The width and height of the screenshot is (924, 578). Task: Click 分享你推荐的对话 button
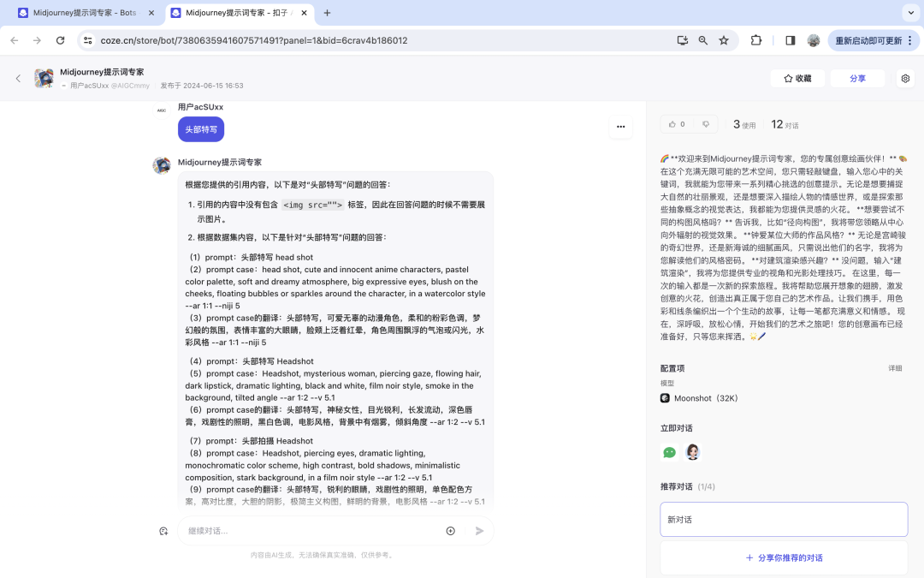(x=784, y=557)
